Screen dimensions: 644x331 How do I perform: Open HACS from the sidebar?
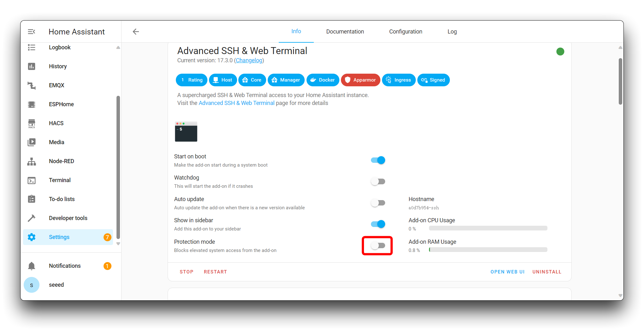[68, 123]
